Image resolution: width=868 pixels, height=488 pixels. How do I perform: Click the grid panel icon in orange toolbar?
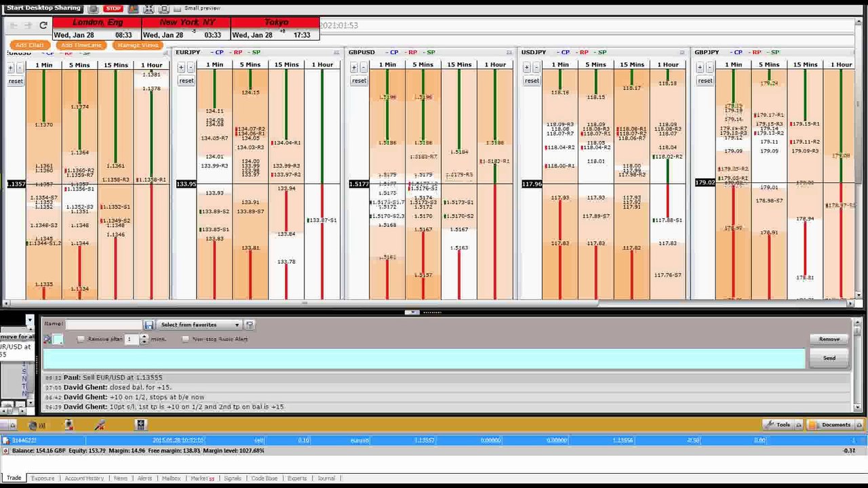(x=140, y=425)
